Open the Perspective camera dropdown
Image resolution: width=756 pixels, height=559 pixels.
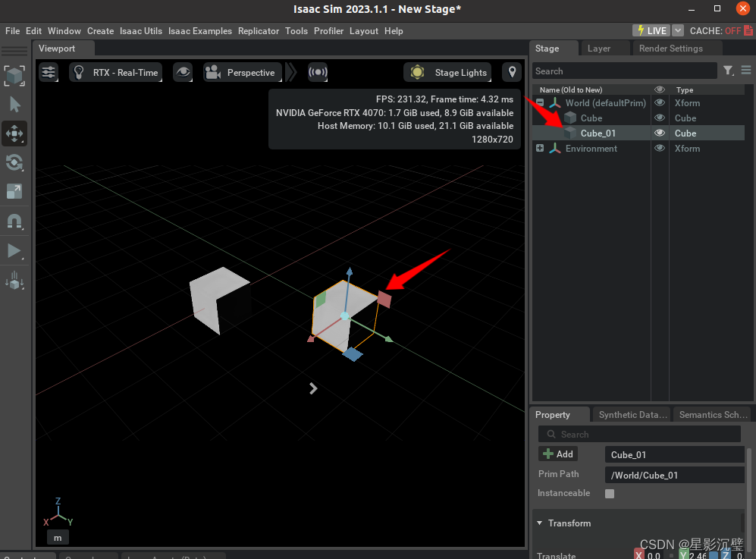click(242, 72)
